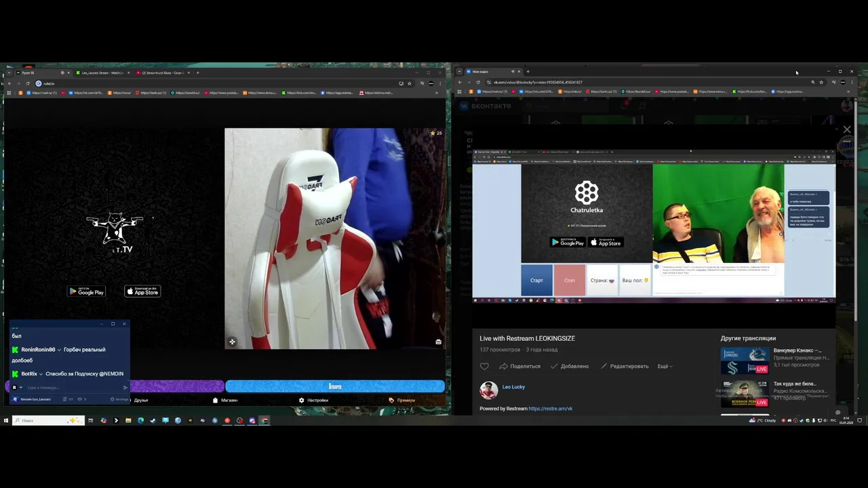Screen dimensions: 868x488
Task: Click the Cloudy weather tray item
Action: pyautogui.click(x=764, y=421)
